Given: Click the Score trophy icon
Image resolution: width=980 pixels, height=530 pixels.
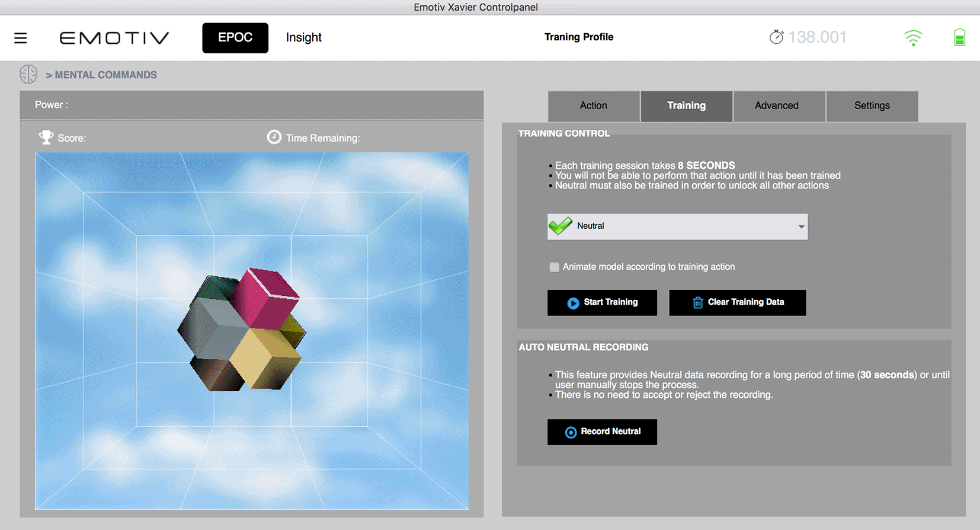Looking at the screenshot, I should pos(46,138).
